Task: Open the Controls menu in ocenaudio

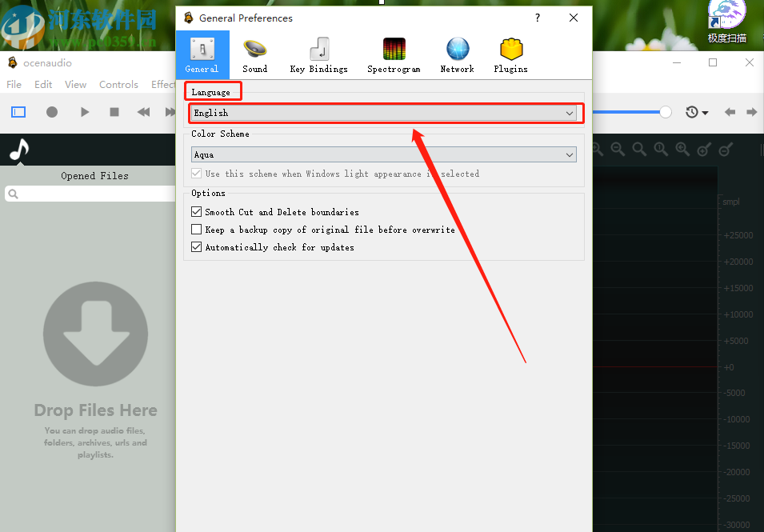Action: 118,84
